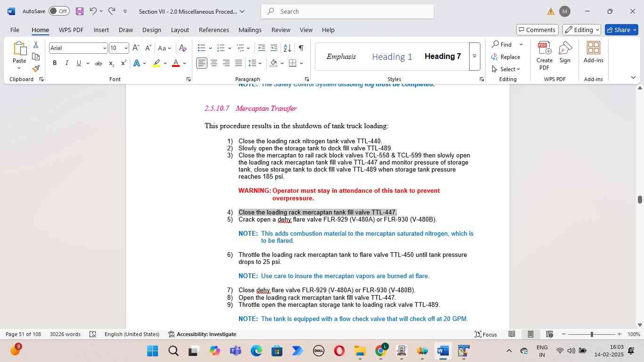Open the Customize Quick Access Toolbar dropdown
This screenshot has height=362, width=644.
point(125,11)
